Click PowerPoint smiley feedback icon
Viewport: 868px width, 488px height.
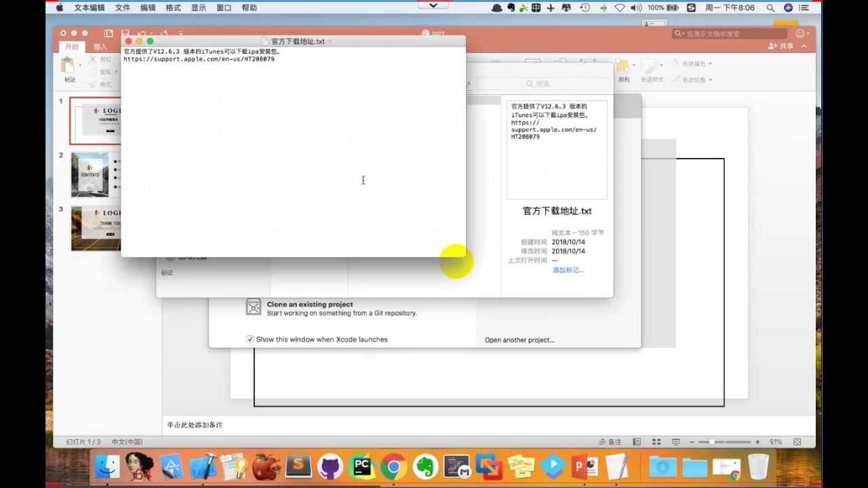coord(801,33)
